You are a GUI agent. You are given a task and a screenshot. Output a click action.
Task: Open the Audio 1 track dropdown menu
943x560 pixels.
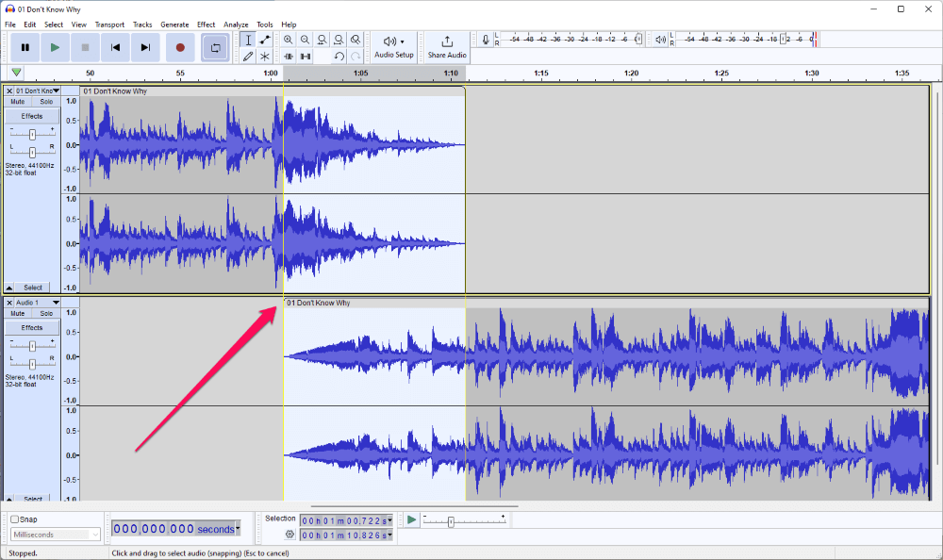[38, 303]
